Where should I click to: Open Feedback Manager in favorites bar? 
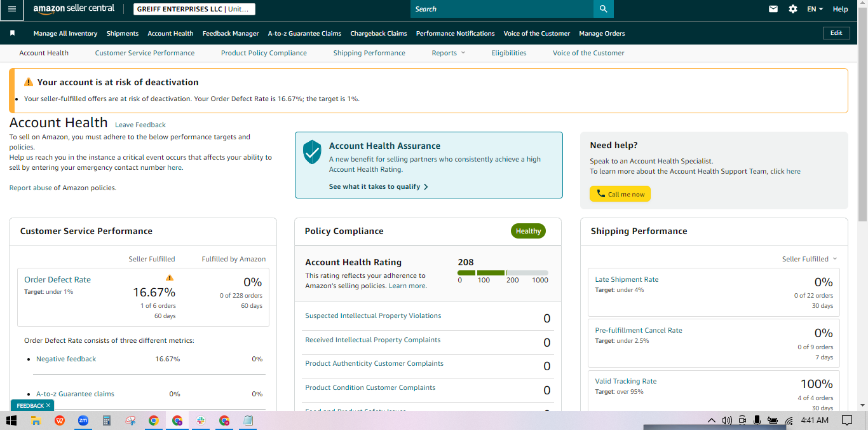point(231,33)
